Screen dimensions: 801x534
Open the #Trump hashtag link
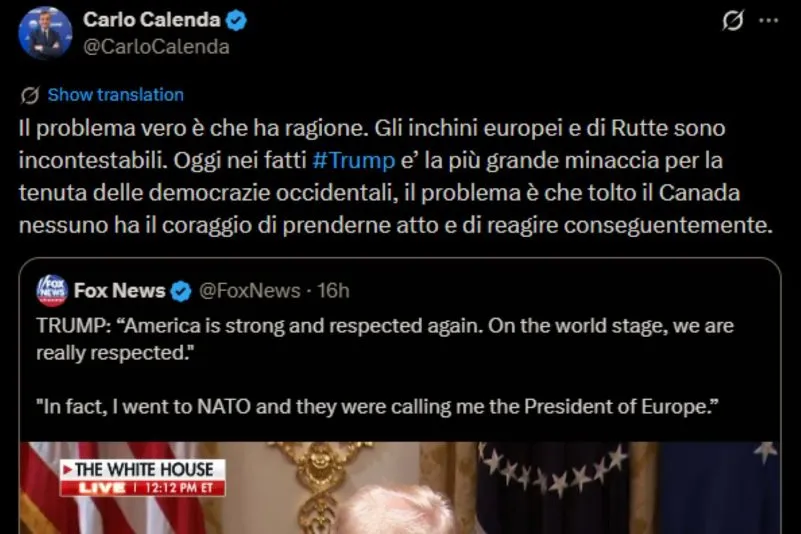click(x=353, y=159)
